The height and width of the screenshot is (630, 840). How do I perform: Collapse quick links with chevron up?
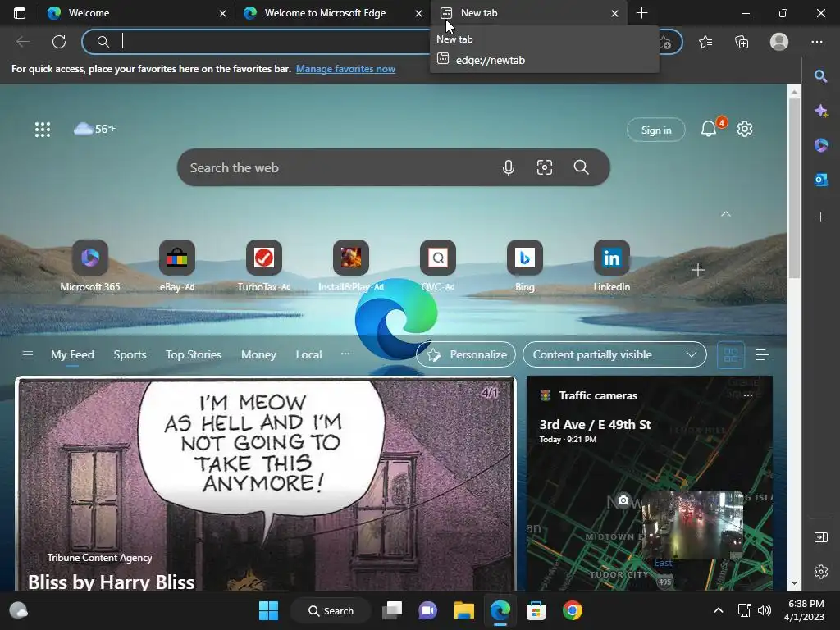coord(726,214)
